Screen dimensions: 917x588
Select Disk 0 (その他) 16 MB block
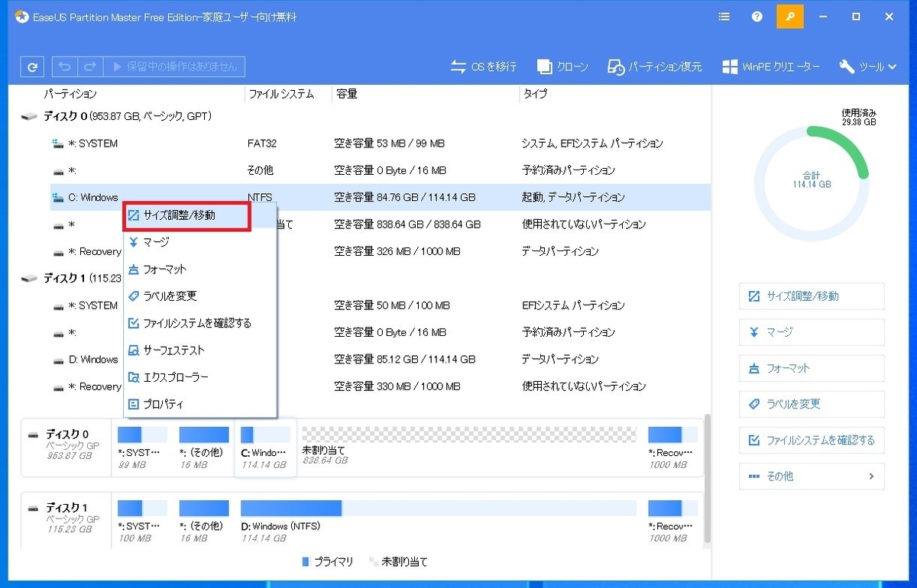point(203,449)
